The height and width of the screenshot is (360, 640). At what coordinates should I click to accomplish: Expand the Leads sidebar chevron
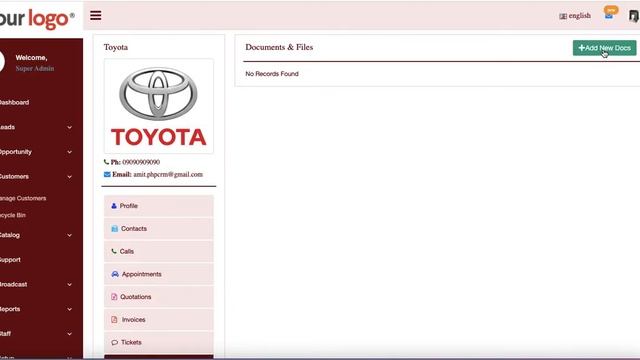[x=69, y=127]
